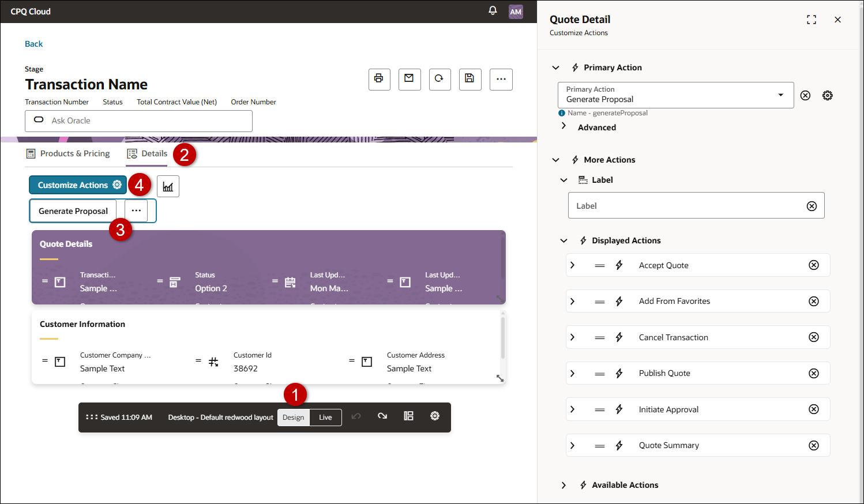The height and width of the screenshot is (504, 864).
Task: Remove Accept Quote from displayed actions
Action: point(814,265)
